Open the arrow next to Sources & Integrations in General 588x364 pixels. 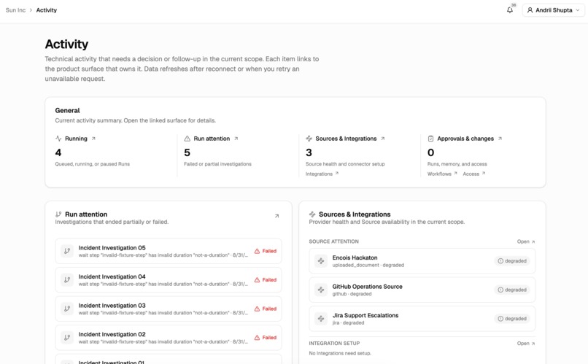(x=383, y=139)
